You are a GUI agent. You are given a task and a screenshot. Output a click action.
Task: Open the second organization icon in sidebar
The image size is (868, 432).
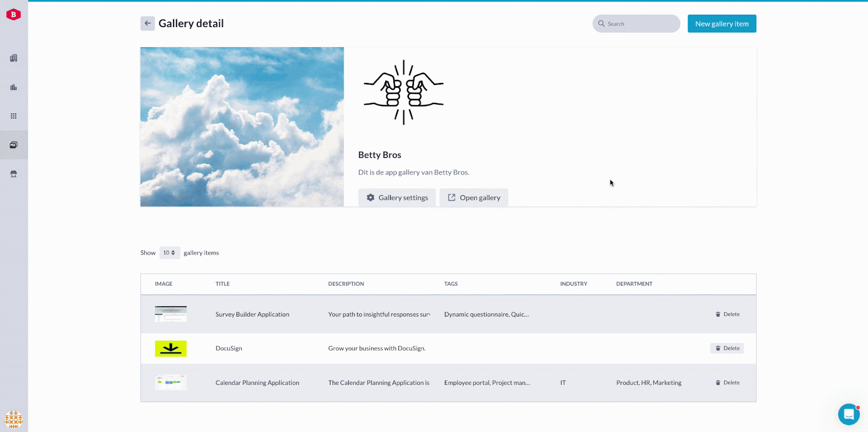tap(14, 87)
